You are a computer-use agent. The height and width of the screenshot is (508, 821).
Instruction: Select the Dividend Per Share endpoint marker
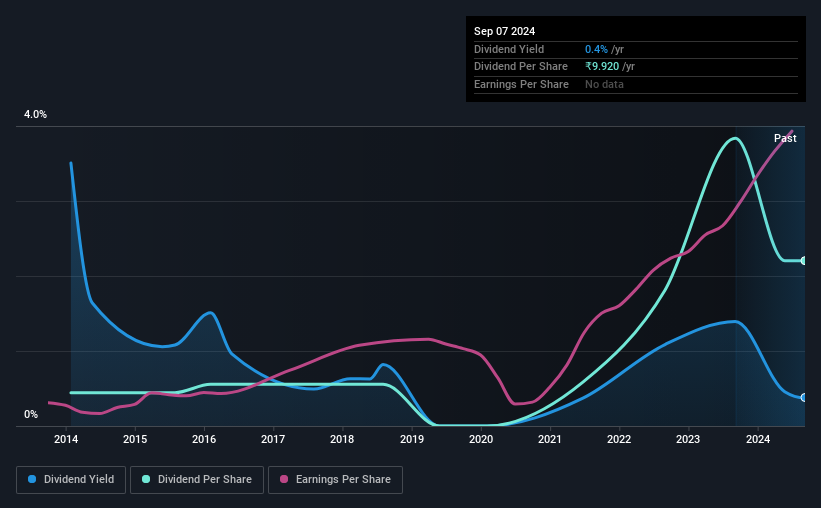pos(804,260)
